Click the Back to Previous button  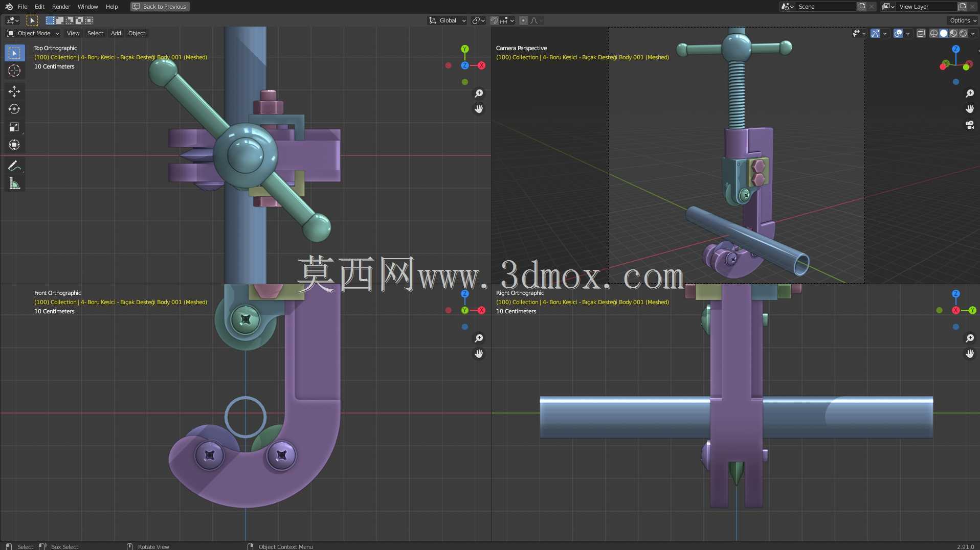(x=160, y=7)
